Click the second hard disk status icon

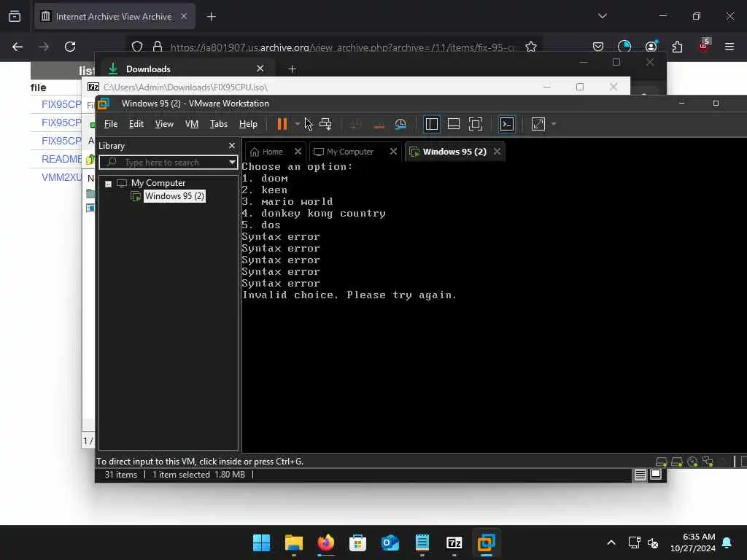pyautogui.click(x=676, y=462)
